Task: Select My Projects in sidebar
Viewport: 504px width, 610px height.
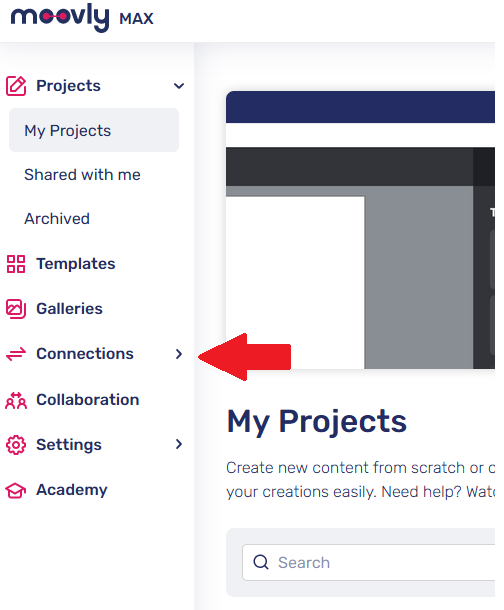Action: 94,130
